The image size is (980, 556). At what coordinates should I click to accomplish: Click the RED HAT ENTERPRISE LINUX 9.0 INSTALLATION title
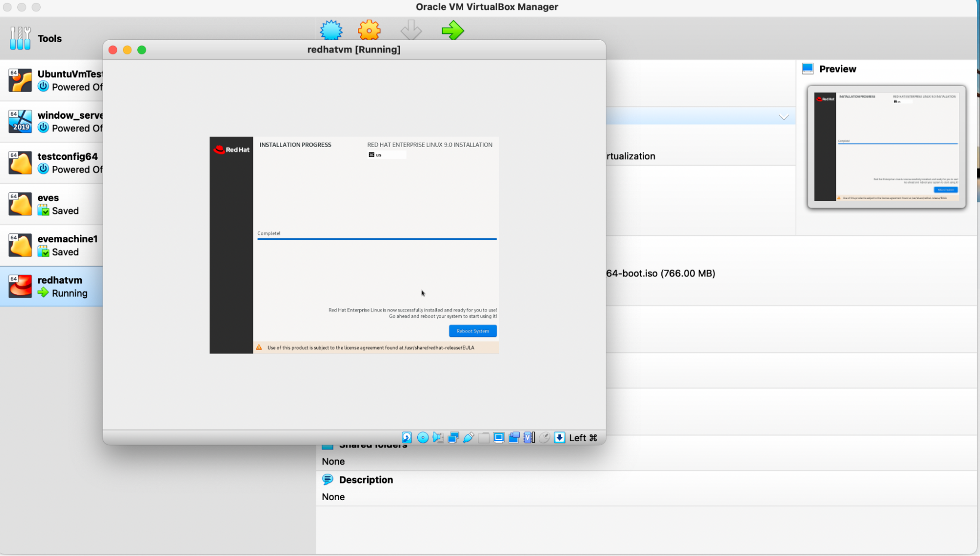coord(429,145)
